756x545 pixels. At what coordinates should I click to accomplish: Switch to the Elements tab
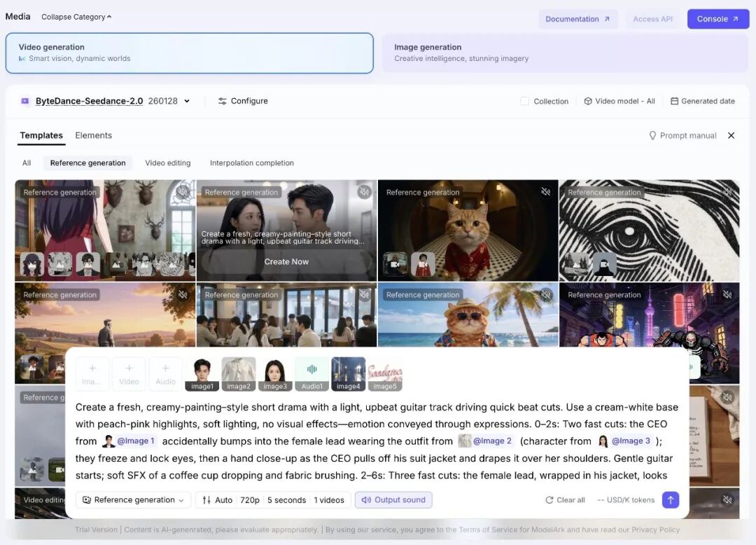[93, 136]
